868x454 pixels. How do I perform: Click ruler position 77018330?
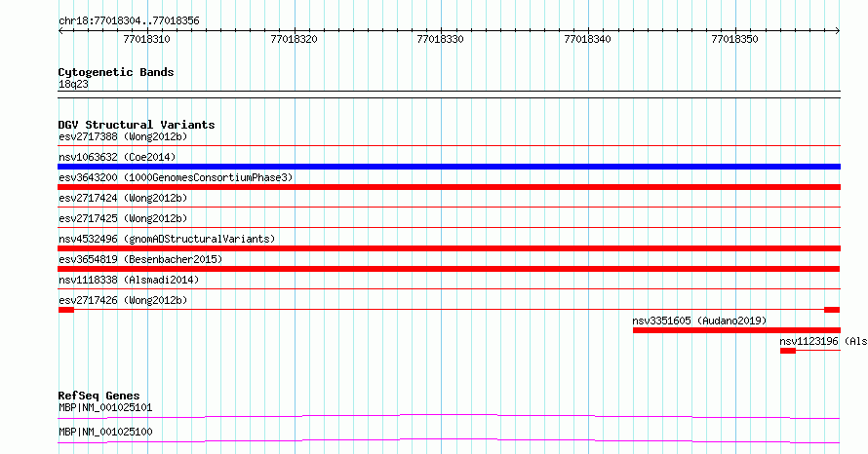[x=440, y=39]
